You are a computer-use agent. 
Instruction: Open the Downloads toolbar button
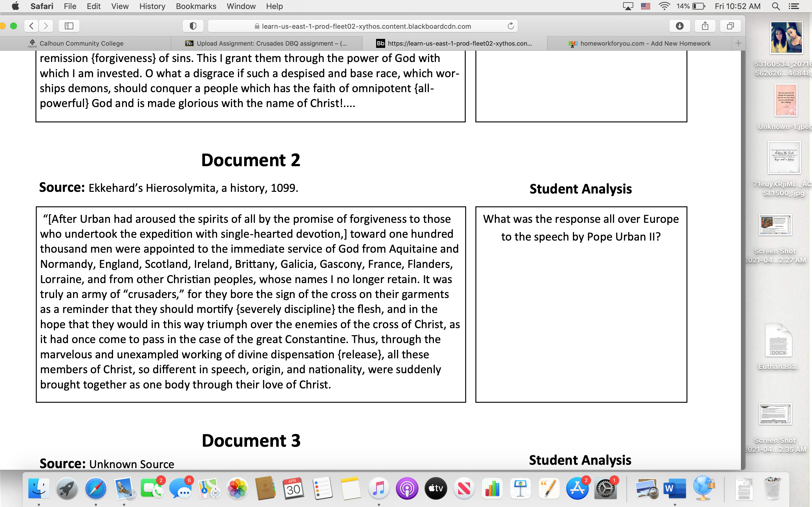point(679,26)
